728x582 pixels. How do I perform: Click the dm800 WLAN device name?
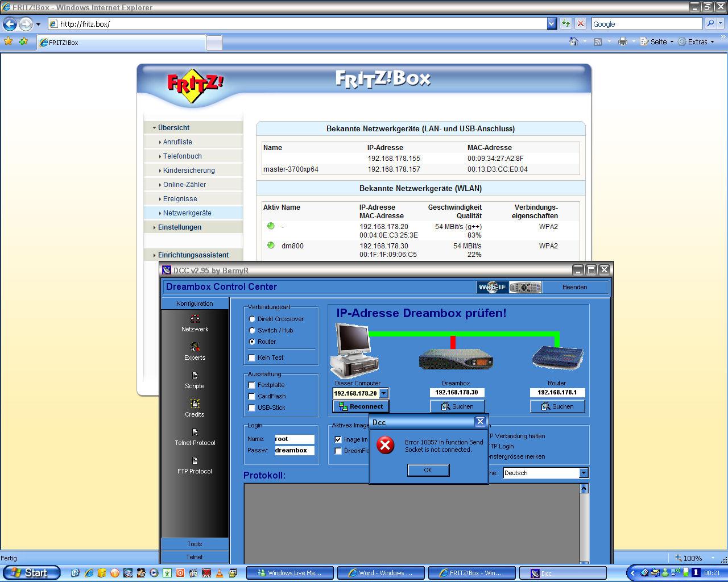(x=292, y=246)
